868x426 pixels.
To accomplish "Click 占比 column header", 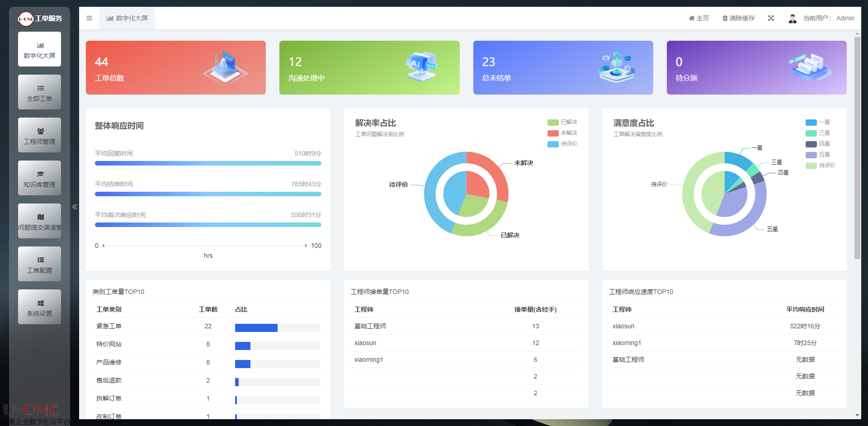I will click(241, 309).
